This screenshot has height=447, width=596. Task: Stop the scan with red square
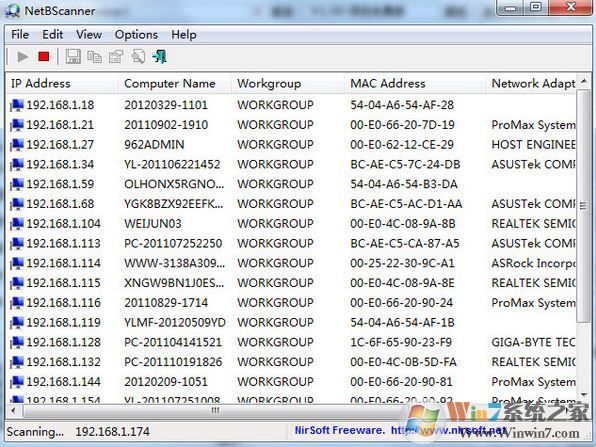44,57
